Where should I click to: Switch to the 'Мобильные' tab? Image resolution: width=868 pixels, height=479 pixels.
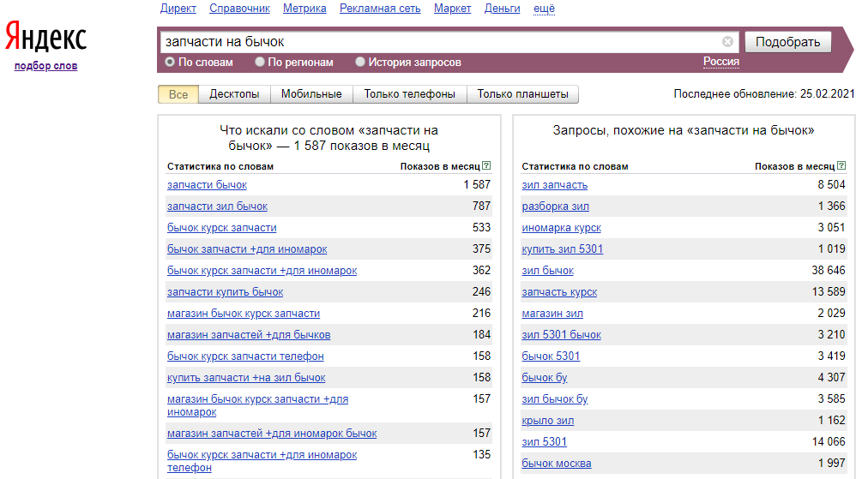pyautogui.click(x=311, y=94)
